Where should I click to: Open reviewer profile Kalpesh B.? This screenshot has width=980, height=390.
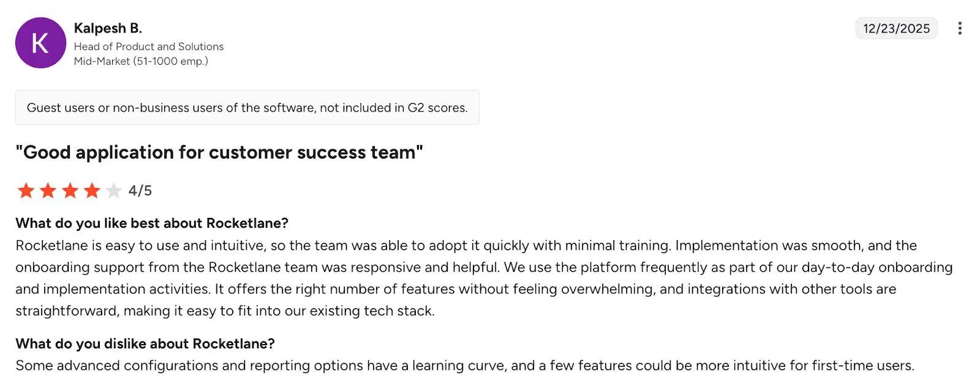pos(108,28)
